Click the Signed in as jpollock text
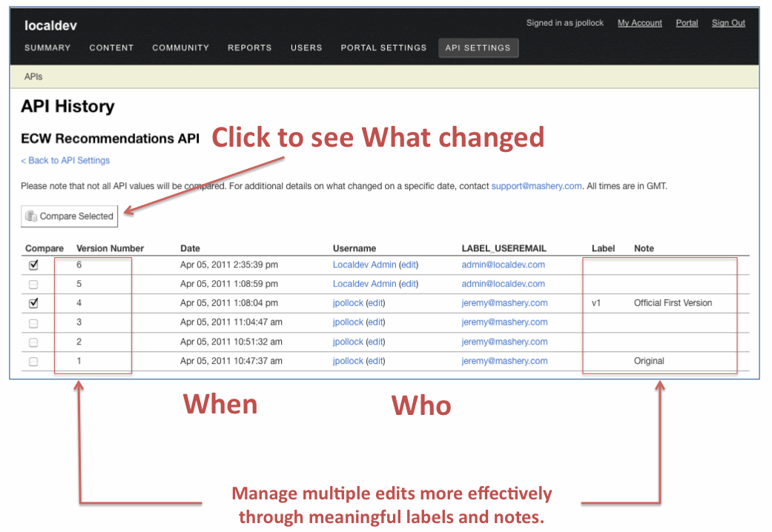The image size is (772, 532). tap(564, 23)
